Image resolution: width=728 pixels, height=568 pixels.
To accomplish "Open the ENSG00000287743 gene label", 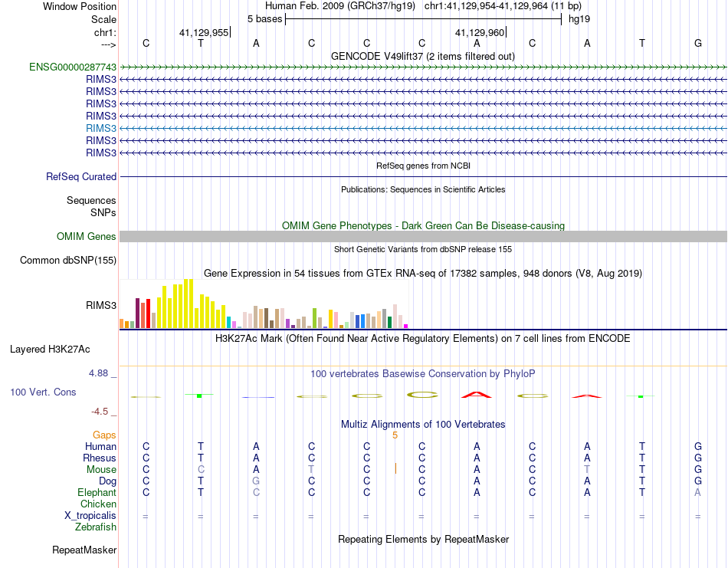I will coord(73,67).
